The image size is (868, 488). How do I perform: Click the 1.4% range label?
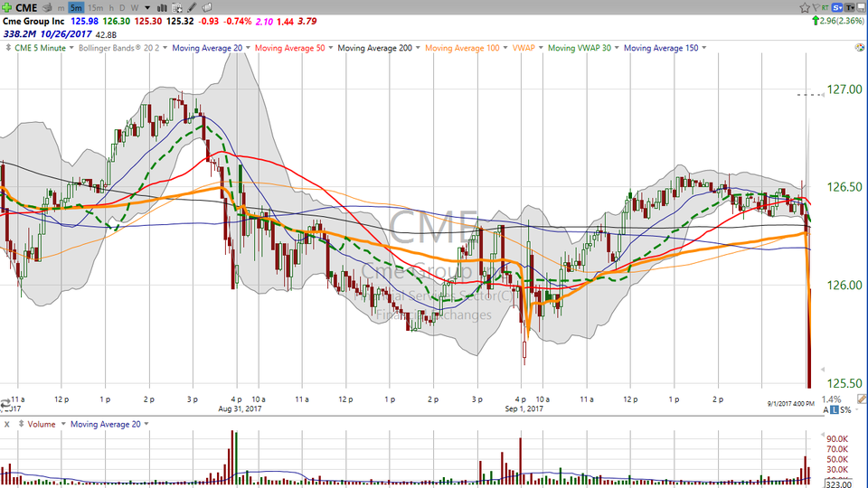832,399
